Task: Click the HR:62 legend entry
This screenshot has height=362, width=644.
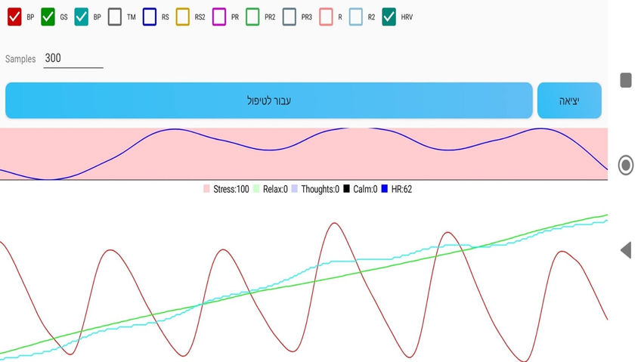Action: click(x=397, y=189)
